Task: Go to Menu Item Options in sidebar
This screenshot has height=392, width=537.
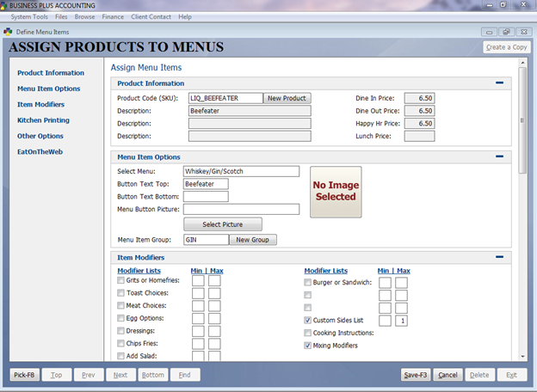Action: [x=49, y=89]
